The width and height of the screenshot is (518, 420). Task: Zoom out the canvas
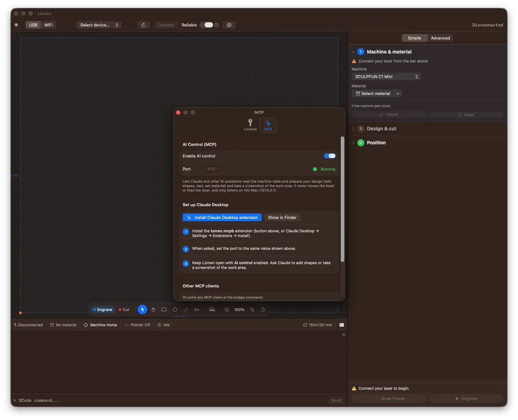coord(227,309)
